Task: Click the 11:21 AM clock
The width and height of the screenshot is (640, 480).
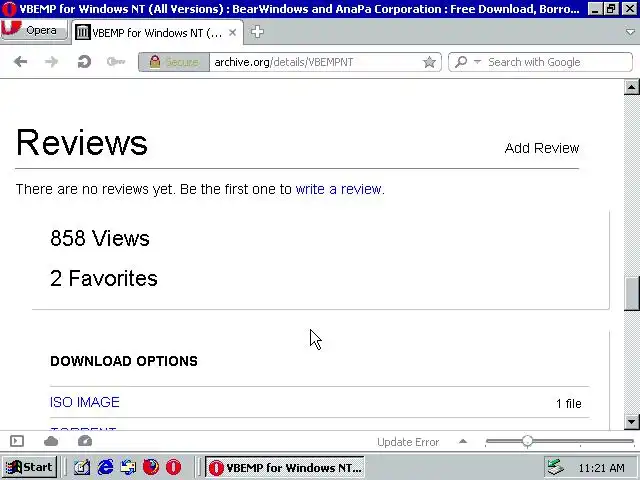Action: [x=601, y=468]
